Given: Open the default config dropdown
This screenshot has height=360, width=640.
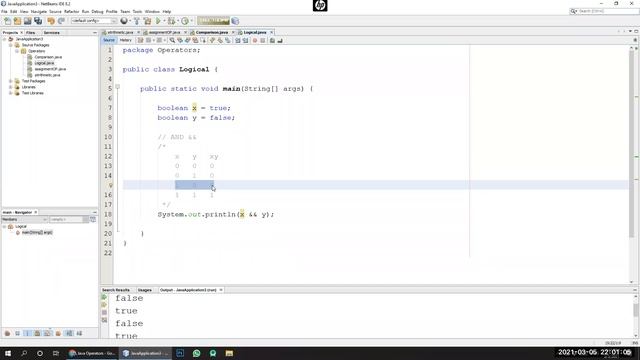Looking at the screenshot, I should pos(94,21).
